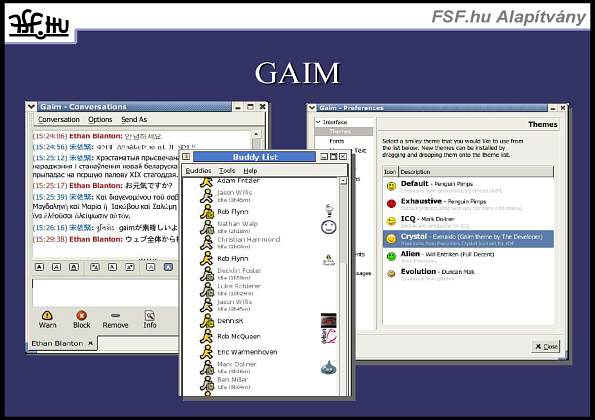
Task: Click the highlighted blue formatting icon
Action: click(168, 267)
